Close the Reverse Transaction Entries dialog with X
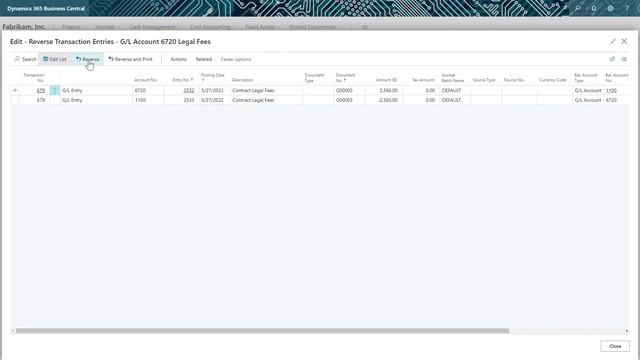 (624, 41)
